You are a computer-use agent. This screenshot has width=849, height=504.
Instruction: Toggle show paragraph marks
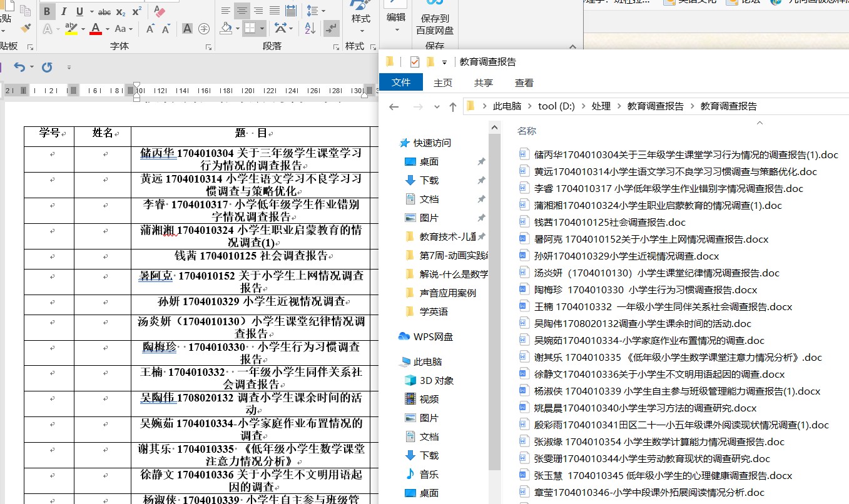point(332,29)
